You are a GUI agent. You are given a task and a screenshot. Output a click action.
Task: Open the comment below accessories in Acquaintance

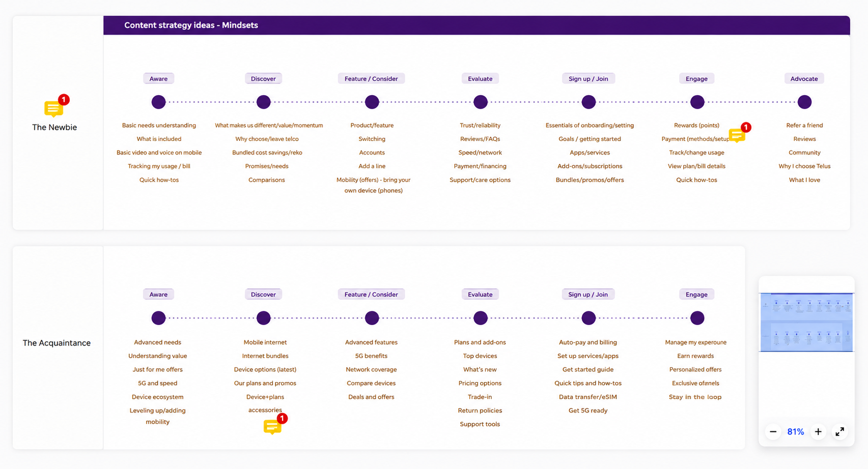[272, 426]
